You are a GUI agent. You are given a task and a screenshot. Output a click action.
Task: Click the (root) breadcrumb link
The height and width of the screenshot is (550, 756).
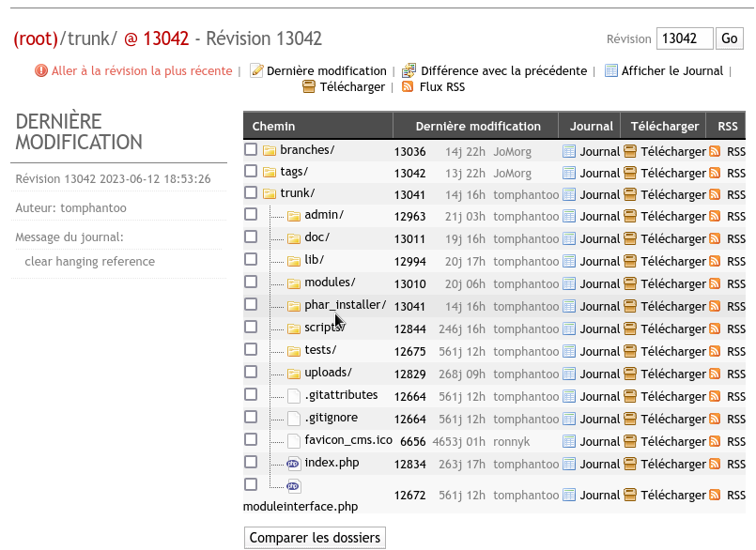point(36,38)
